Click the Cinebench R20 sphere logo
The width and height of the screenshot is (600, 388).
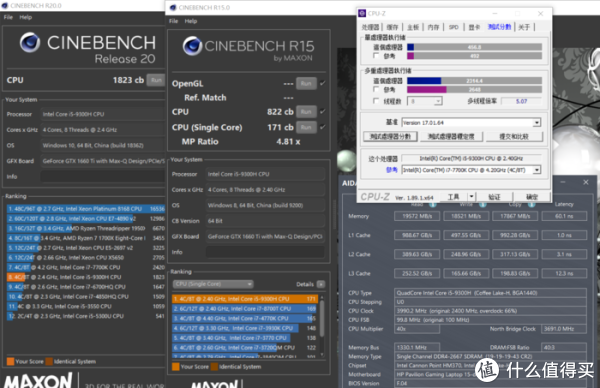[x=30, y=42]
